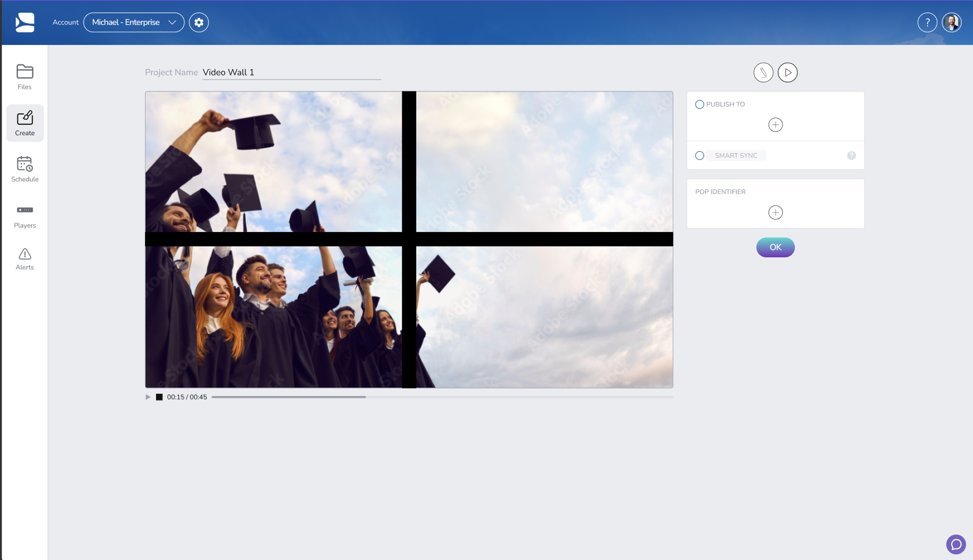Click the 00:15 / 00:45 time display
The width and height of the screenshot is (973, 560).
pos(187,397)
